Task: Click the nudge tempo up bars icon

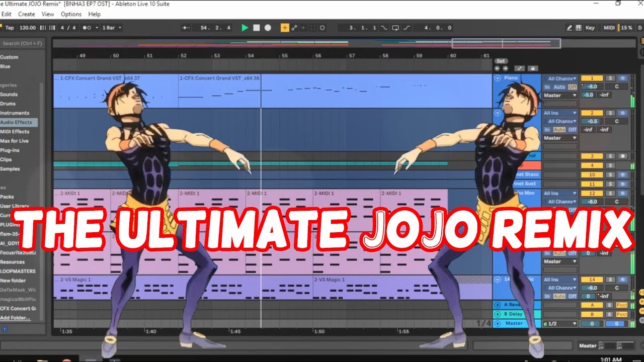Action: [52, 28]
